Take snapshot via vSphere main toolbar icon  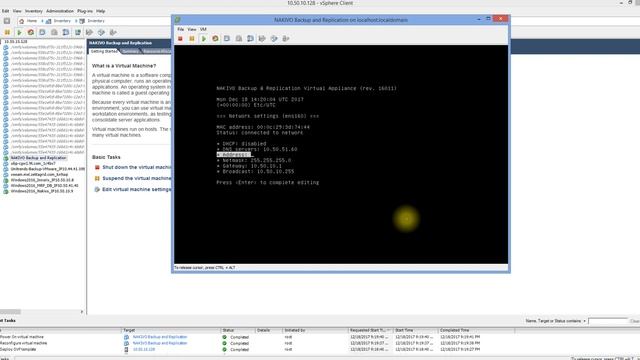click(x=42, y=32)
